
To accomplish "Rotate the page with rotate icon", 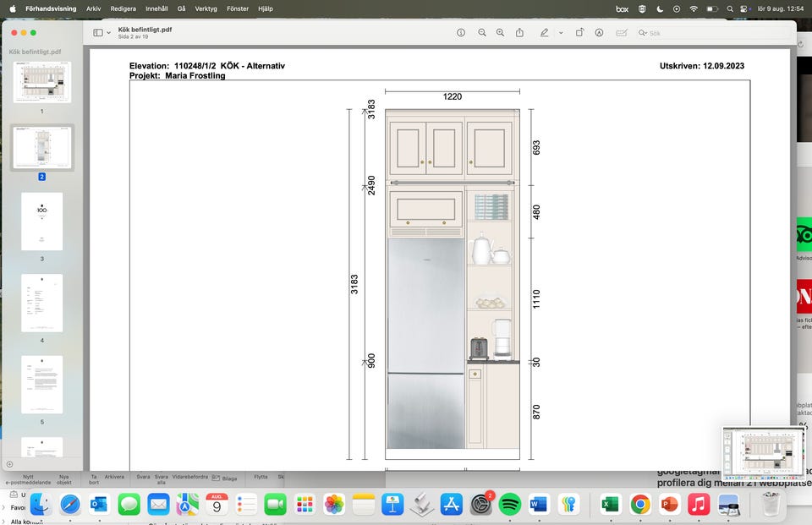I will click(x=579, y=32).
